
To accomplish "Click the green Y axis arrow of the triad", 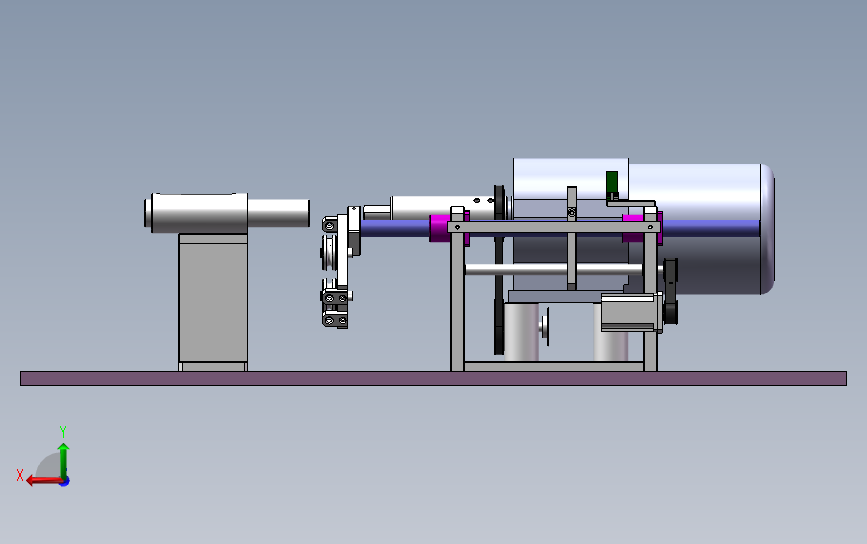I will point(64,460).
